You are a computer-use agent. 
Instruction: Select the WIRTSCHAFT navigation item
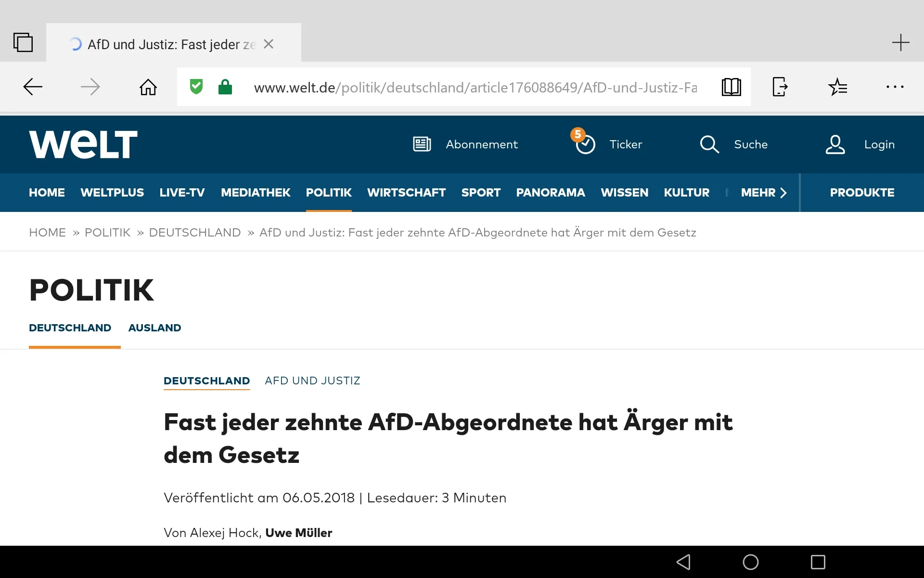pyautogui.click(x=406, y=193)
